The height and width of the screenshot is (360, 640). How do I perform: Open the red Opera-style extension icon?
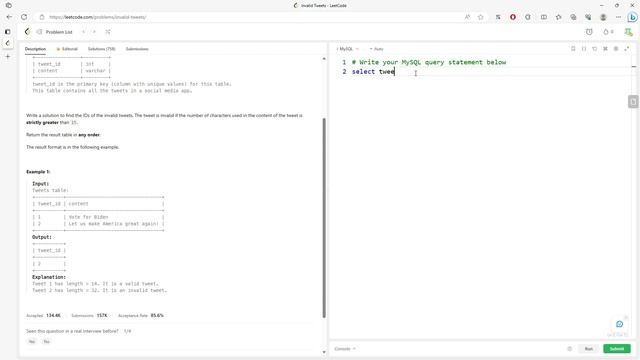[513, 17]
